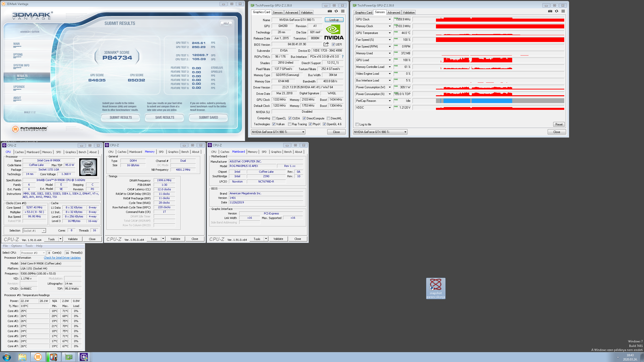Switch to the Advanced tab in GPU-Z
This screenshot has height=362, width=644.
(x=292, y=12)
